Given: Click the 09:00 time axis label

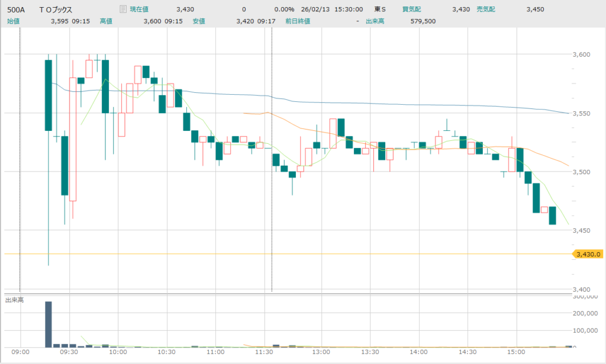Looking at the screenshot, I should click(21, 353).
